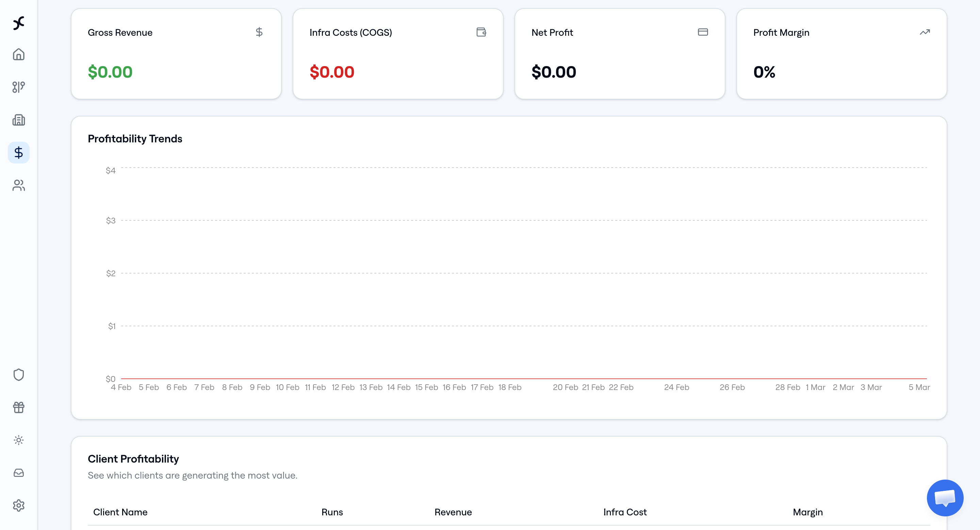Click the Net Profit card icon
Image resolution: width=980 pixels, height=530 pixels.
tap(703, 32)
